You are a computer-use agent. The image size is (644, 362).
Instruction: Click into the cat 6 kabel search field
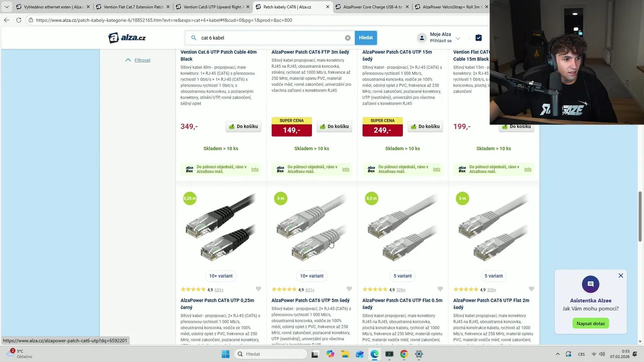point(271,38)
